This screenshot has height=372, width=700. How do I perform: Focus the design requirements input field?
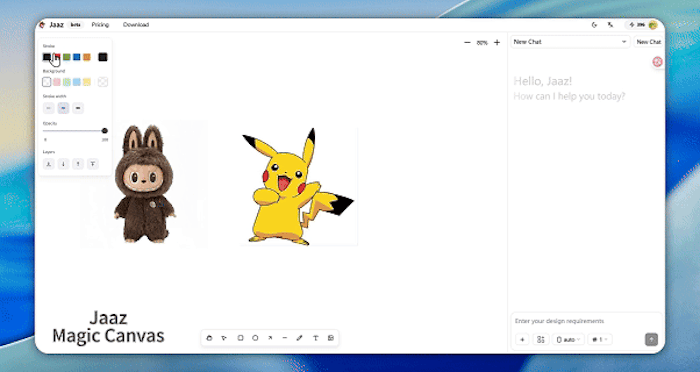(586, 321)
